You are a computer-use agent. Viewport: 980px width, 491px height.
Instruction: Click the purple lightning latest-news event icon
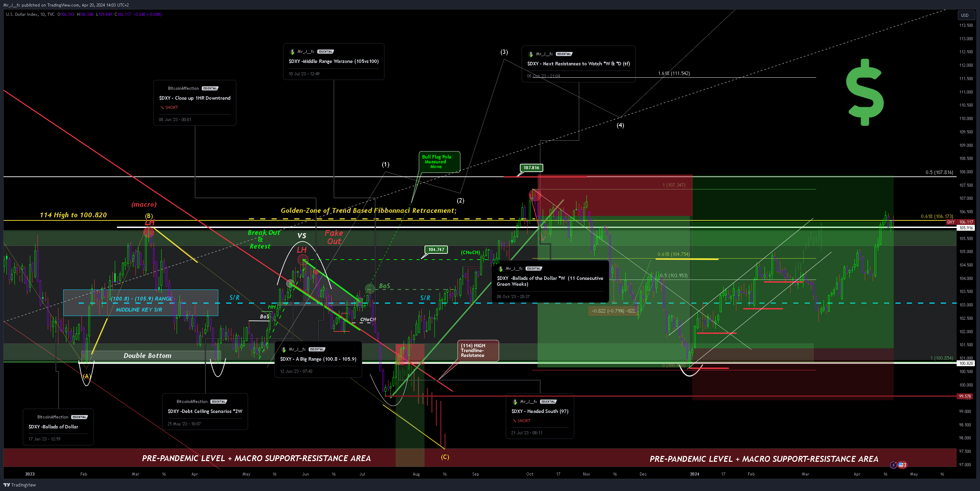tap(894, 465)
